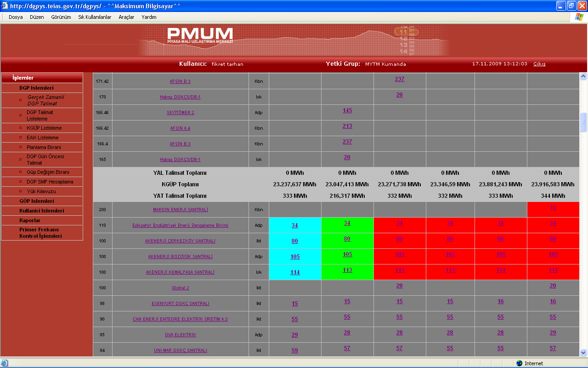Image resolution: width=588 pixels, height=368 pixels.
Task: Click cyan cell 34 in Eskişehir row
Action: [295, 225]
